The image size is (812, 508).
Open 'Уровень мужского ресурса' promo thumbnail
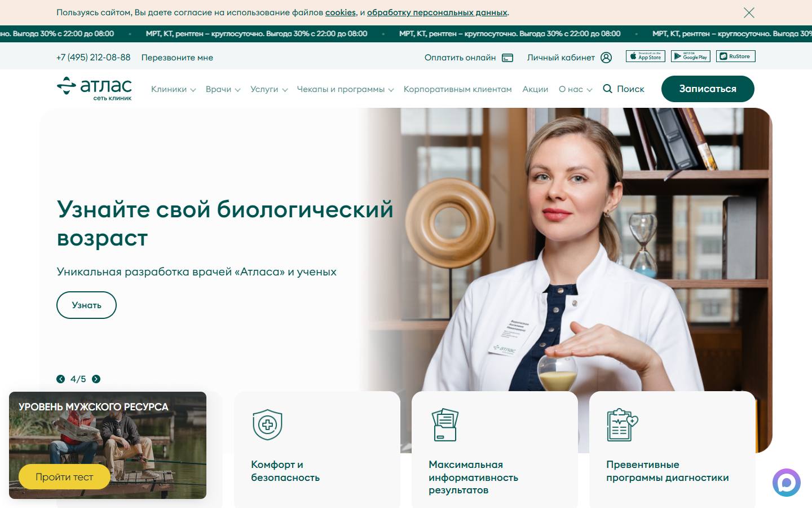pos(108,445)
